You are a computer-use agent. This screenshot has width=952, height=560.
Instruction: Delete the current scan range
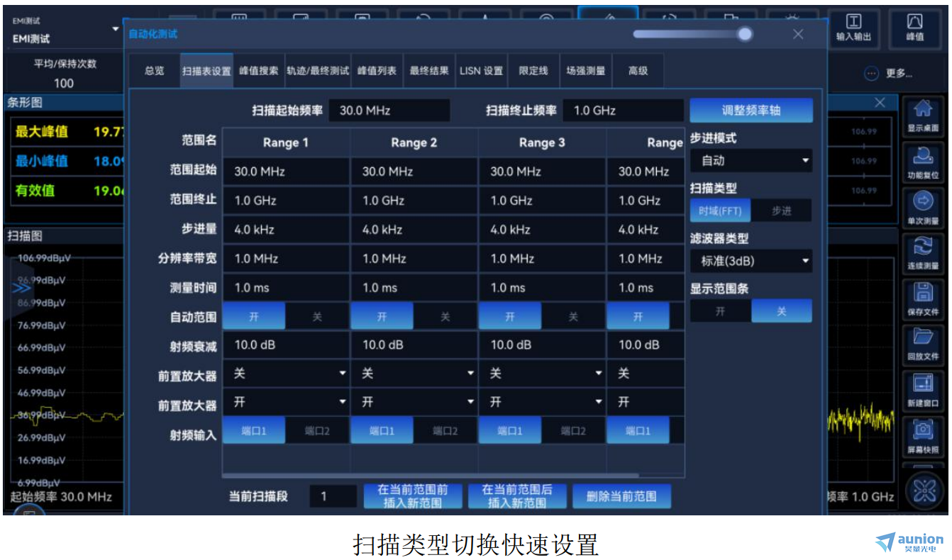621,496
